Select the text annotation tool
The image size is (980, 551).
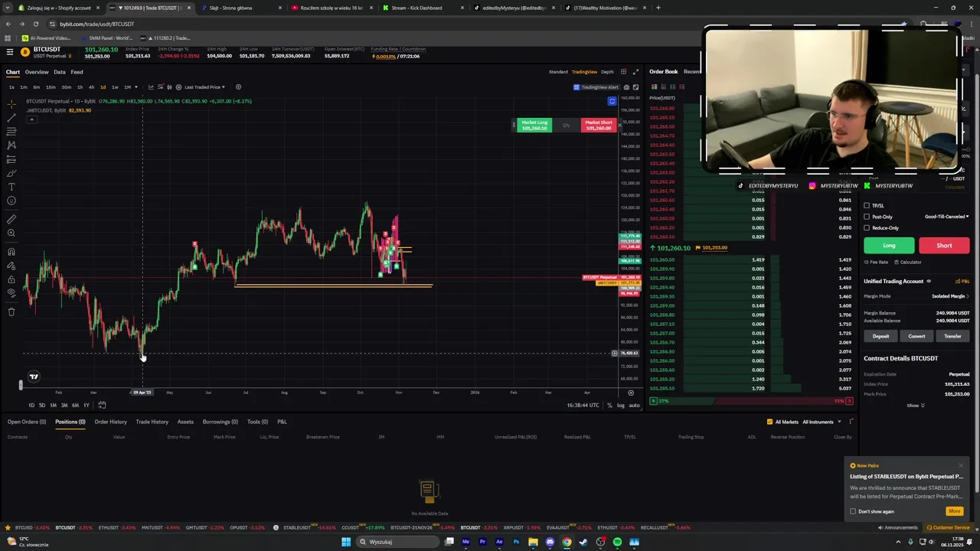pos(11,187)
